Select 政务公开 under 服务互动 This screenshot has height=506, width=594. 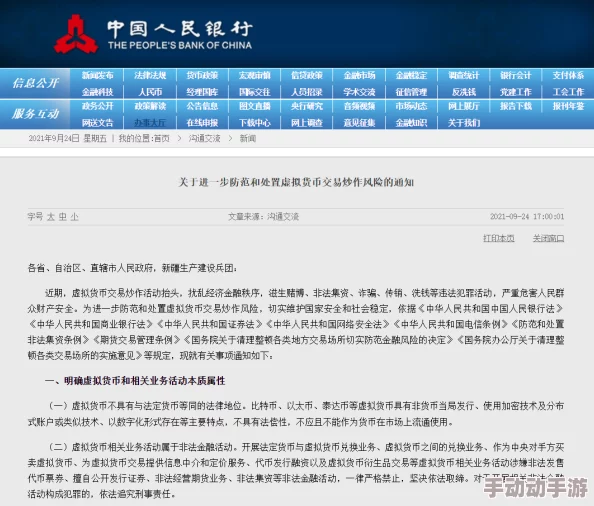pyautogui.click(x=97, y=106)
